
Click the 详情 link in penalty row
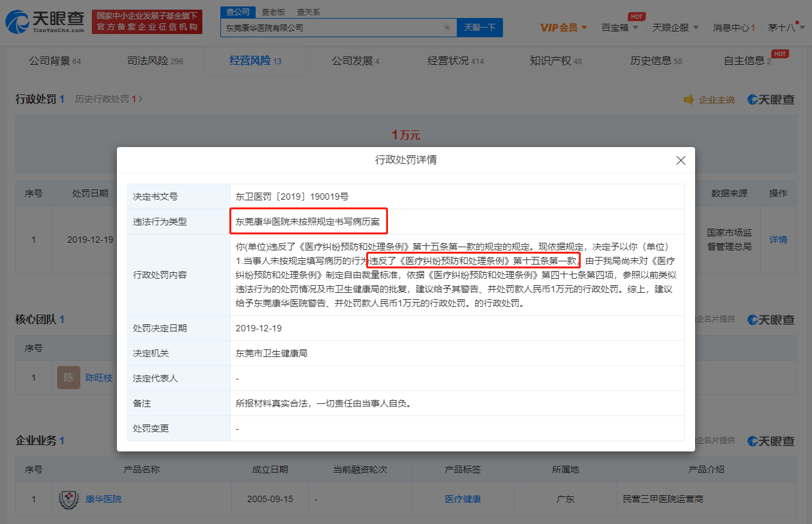coord(778,240)
